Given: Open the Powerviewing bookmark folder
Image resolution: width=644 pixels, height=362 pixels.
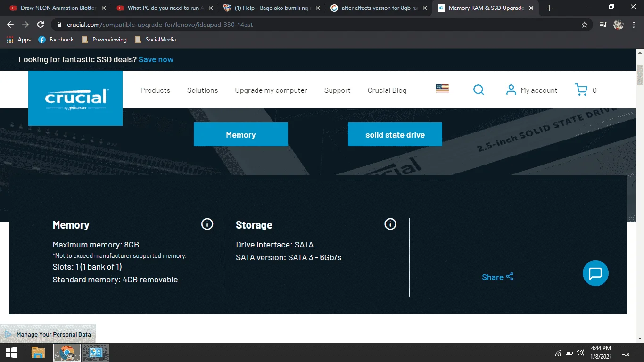Looking at the screenshot, I should pyautogui.click(x=104, y=40).
